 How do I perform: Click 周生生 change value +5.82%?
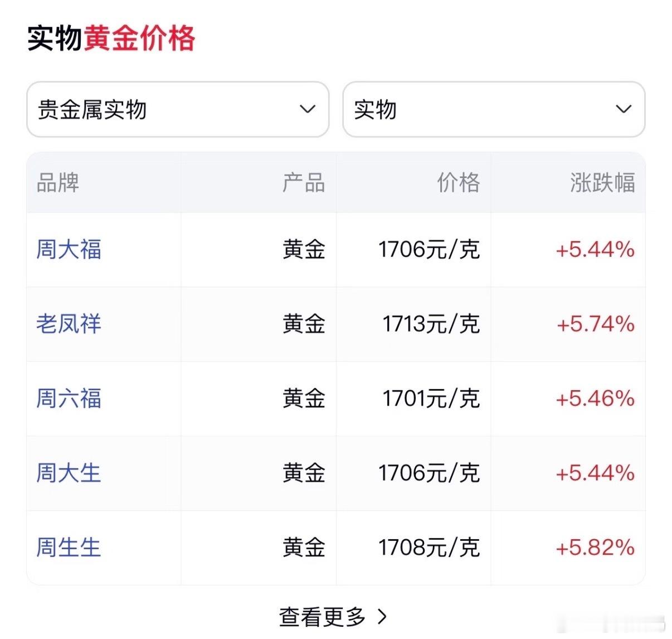tap(595, 548)
